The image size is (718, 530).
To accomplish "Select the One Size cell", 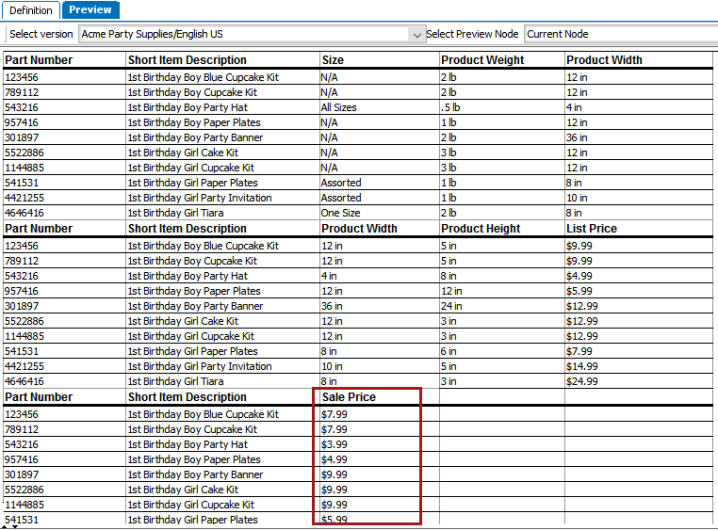I will (340, 213).
